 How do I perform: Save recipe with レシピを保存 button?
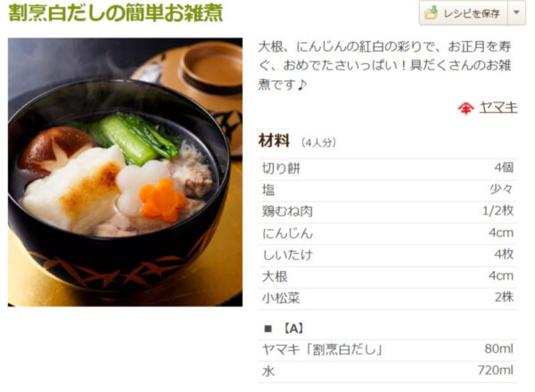coord(464,12)
